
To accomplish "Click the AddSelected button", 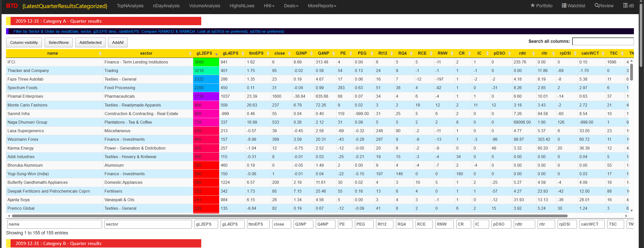I will click(x=90, y=42).
